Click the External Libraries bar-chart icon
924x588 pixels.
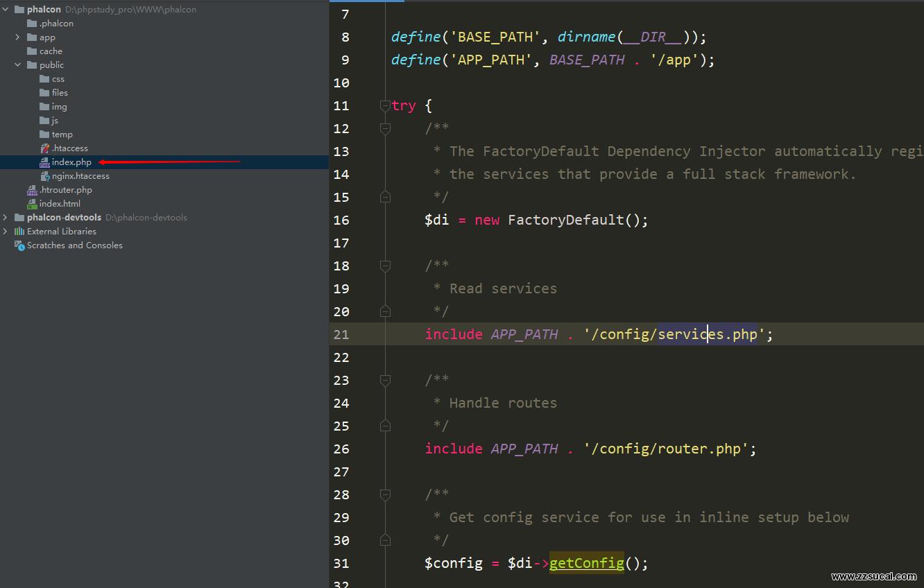(19, 232)
